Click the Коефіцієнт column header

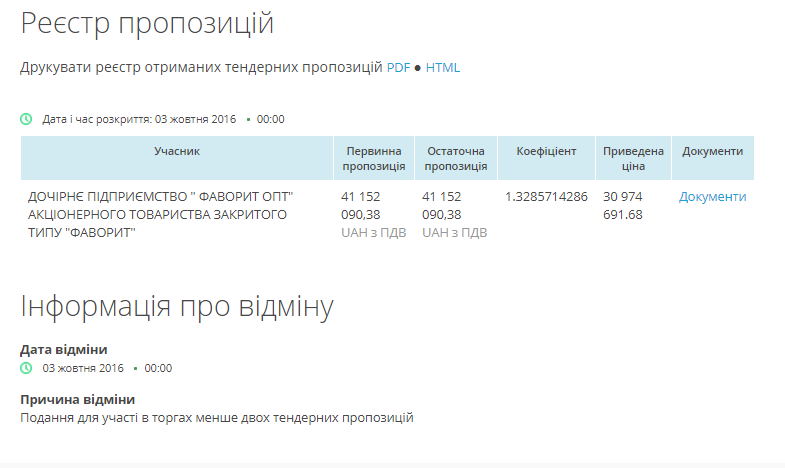[546, 152]
